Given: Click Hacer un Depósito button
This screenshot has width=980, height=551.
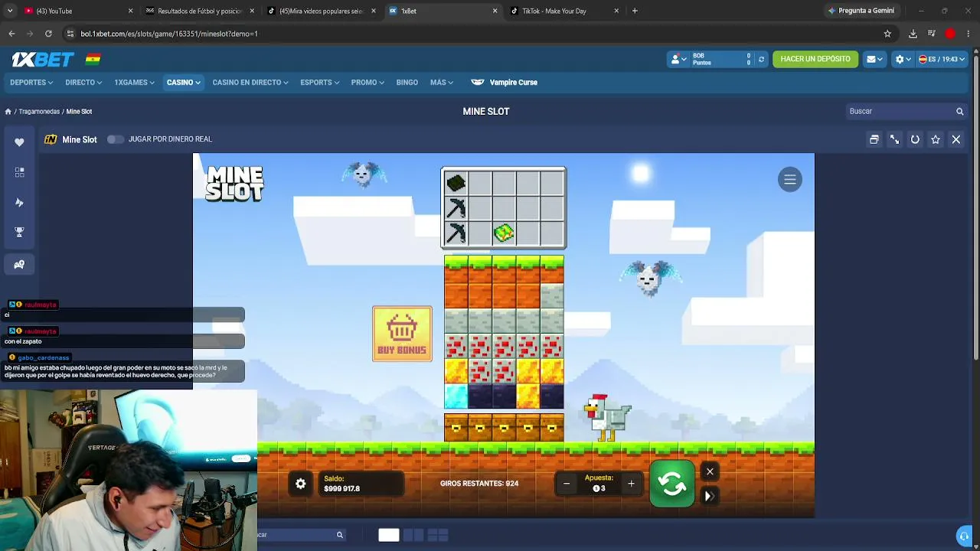Looking at the screenshot, I should click(815, 59).
